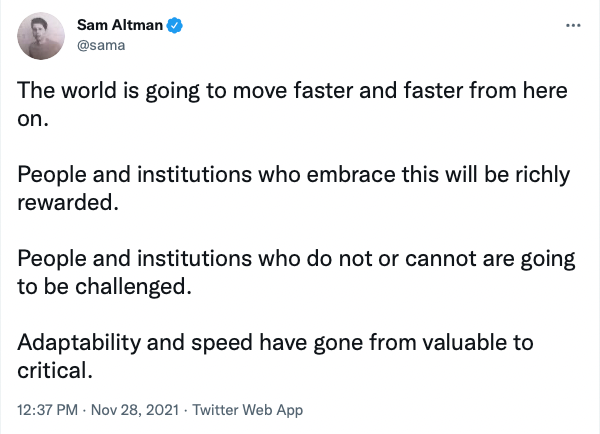This screenshot has width=600, height=434.
Task: Click the line containing 'do not or cannot'
Action: pos(296,259)
